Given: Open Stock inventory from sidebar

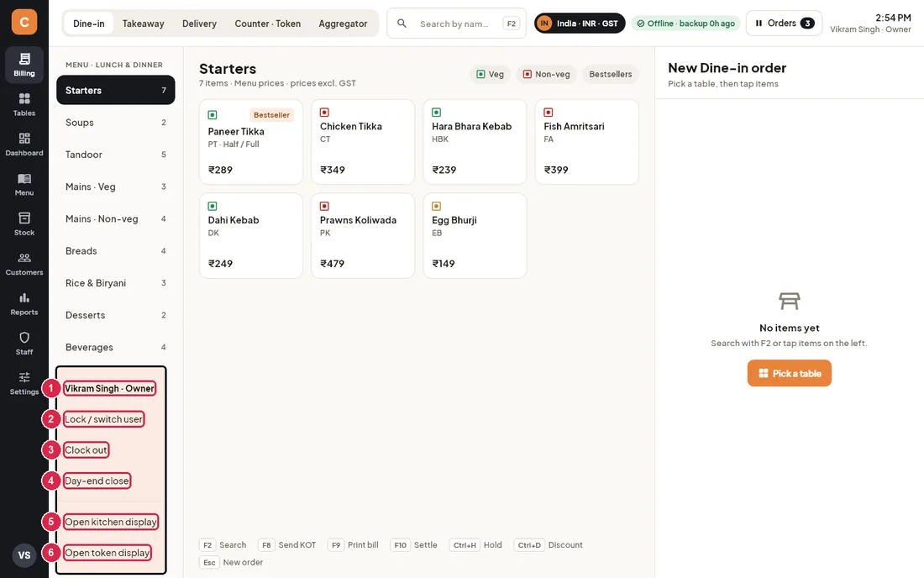Looking at the screenshot, I should 24,224.
